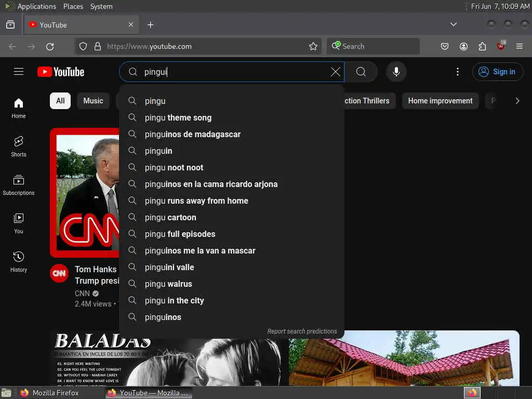Click the YouTube logo
Image resolution: width=532 pixels, height=399 pixels.
(x=61, y=72)
